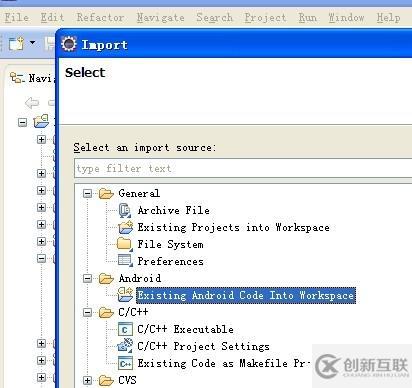Click the C/C++ Project Settings icon
This screenshot has height=388, width=412.
click(125, 346)
